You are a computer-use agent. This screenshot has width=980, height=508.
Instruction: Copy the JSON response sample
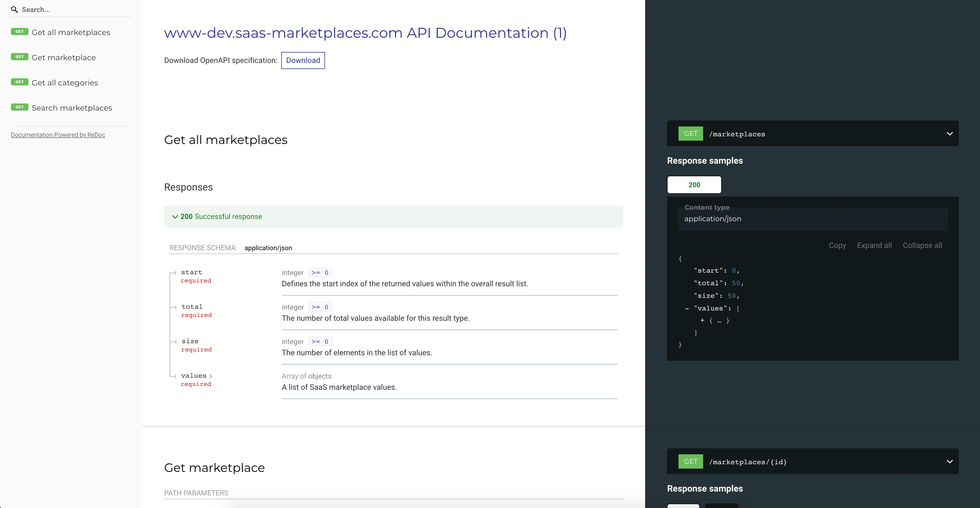837,246
